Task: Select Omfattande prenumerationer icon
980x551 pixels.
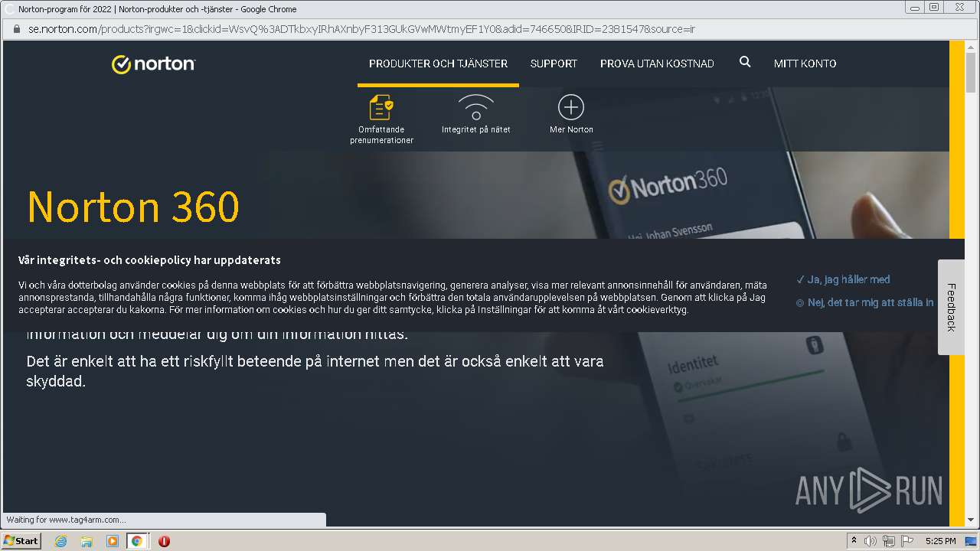Action: pyautogui.click(x=381, y=108)
